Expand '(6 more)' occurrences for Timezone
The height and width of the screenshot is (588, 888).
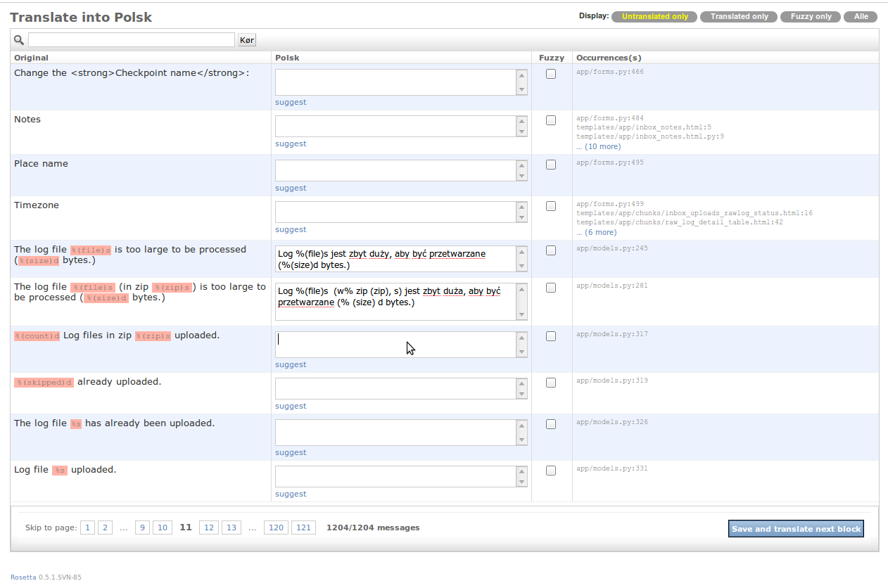(600, 232)
